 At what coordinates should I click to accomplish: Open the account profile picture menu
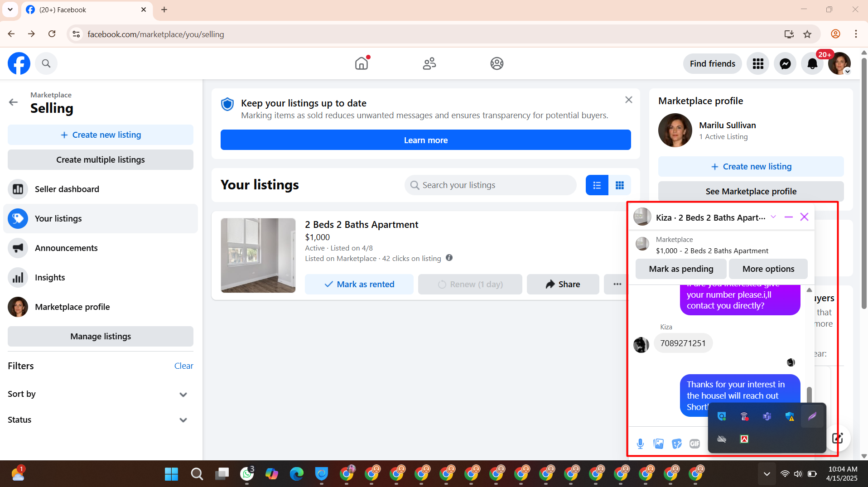point(839,63)
